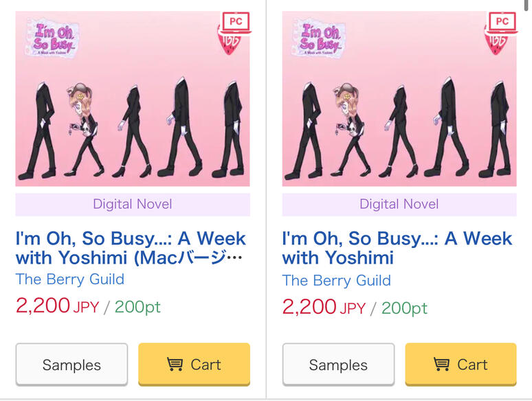This screenshot has width=532, height=401.
Task: Click the 2,200 JPY price on the left card
Action: pos(53,306)
